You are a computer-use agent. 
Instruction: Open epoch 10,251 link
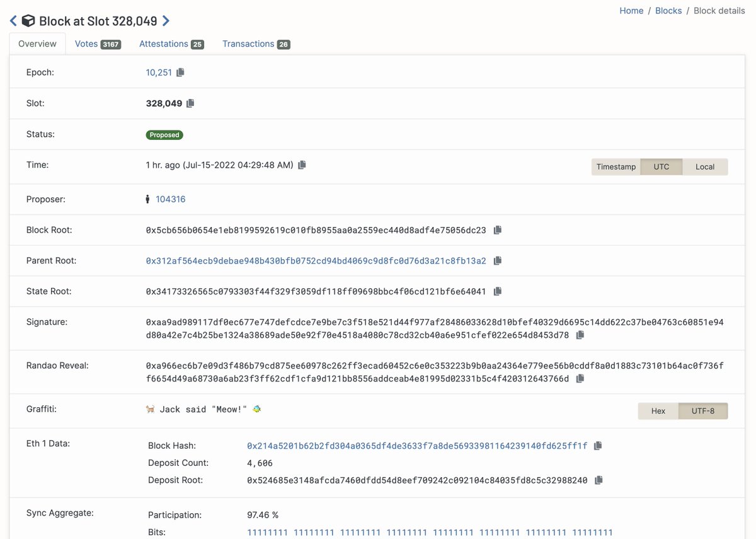coord(159,72)
